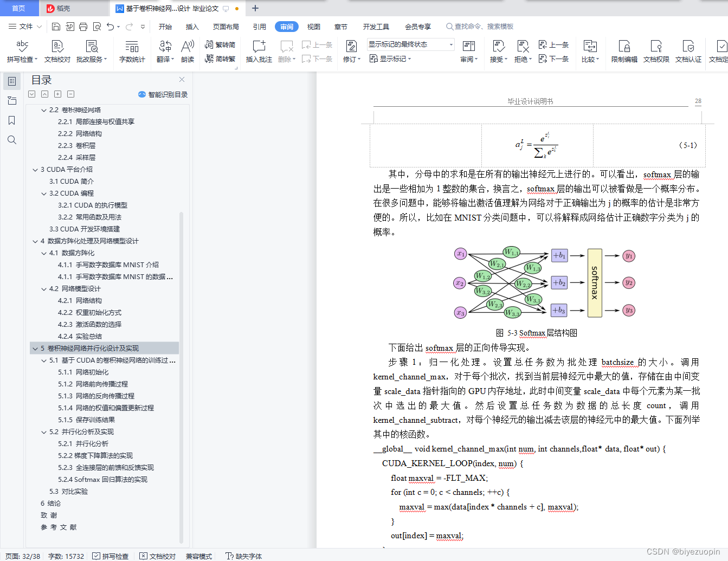Switch to the 视图 ribbon tab
Viewport: 728px width, 561px height.
pyautogui.click(x=314, y=27)
